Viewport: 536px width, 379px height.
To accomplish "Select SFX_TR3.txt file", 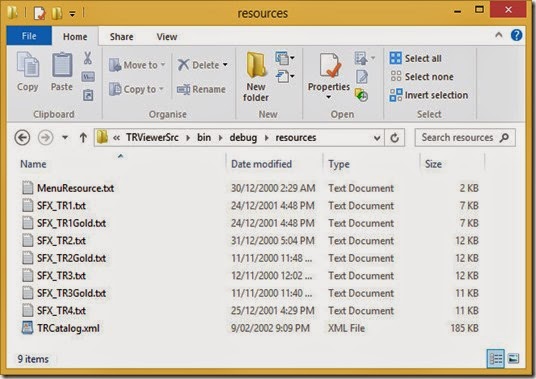I will (x=62, y=275).
